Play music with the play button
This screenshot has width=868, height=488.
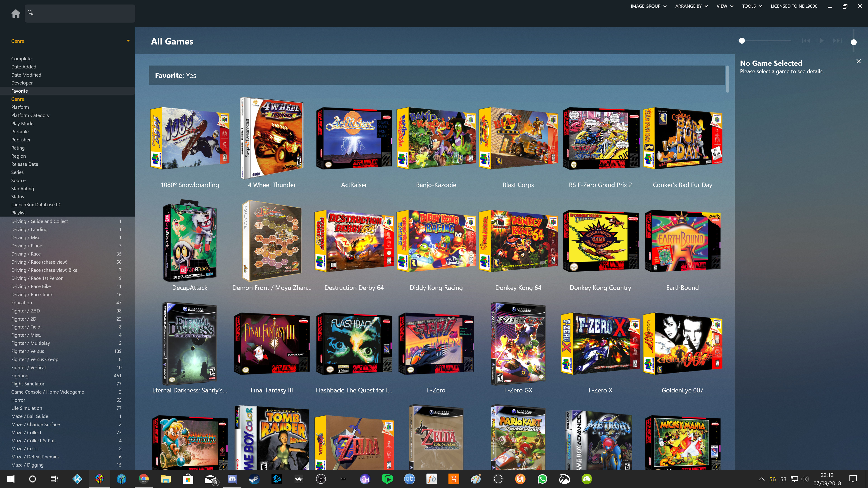click(821, 41)
